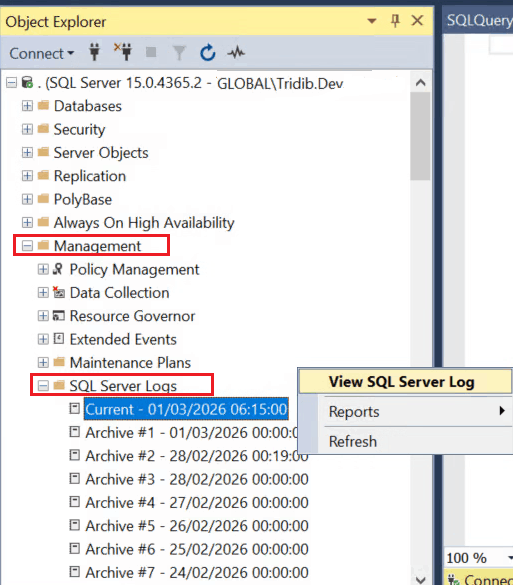Image resolution: width=513 pixels, height=585 pixels.
Task: Click the connection status plug icon
Action: point(453,579)
